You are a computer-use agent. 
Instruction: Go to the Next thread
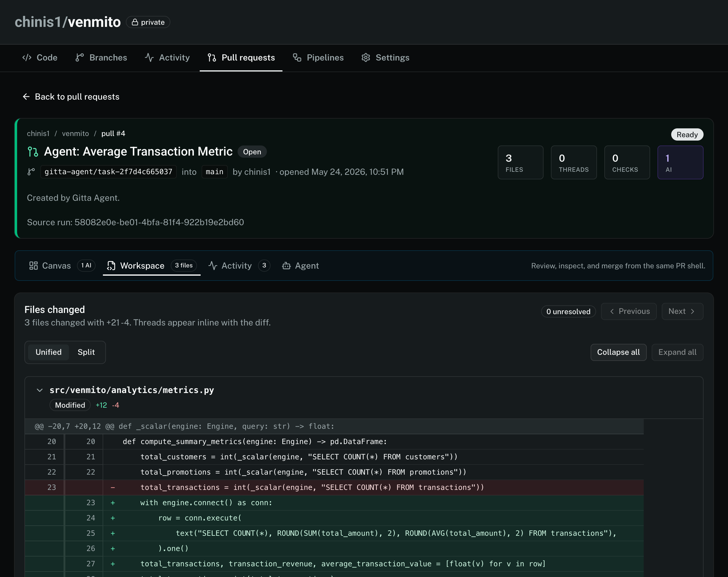[682, 311]
